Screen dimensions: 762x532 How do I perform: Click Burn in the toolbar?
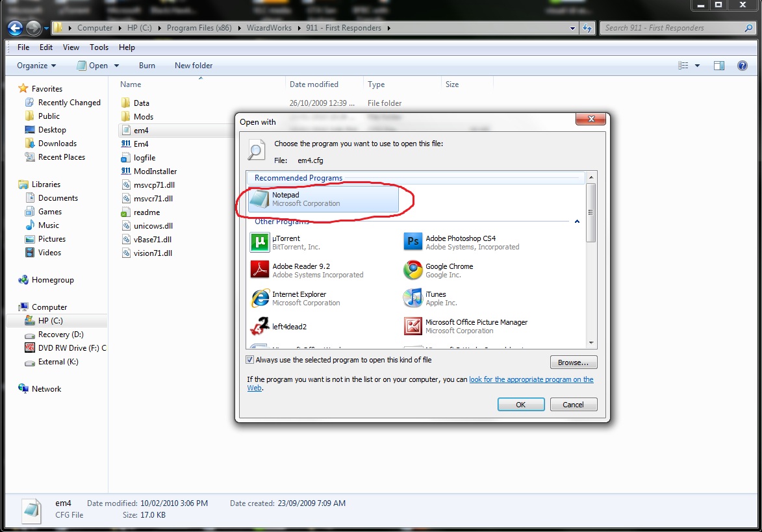point(147,66)
